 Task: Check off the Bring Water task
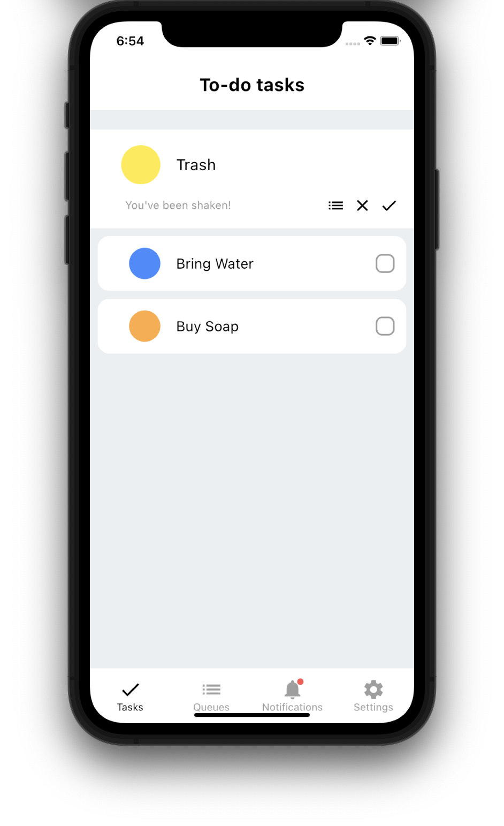[385, 263]
